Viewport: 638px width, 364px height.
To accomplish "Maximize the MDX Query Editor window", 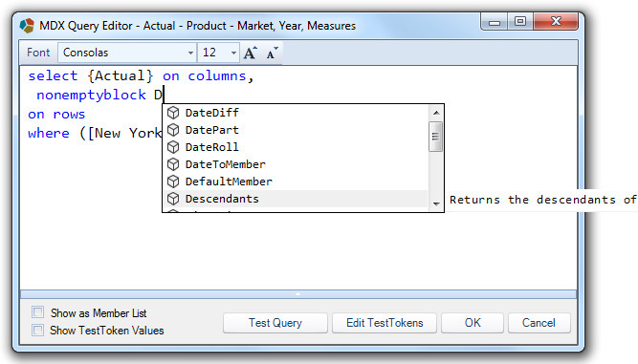I will (520, 22).
